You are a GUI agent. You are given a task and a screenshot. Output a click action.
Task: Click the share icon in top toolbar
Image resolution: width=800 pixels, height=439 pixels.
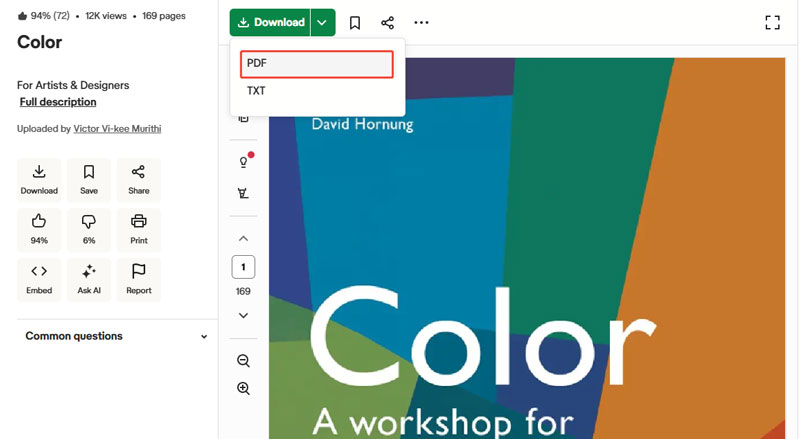387,22
